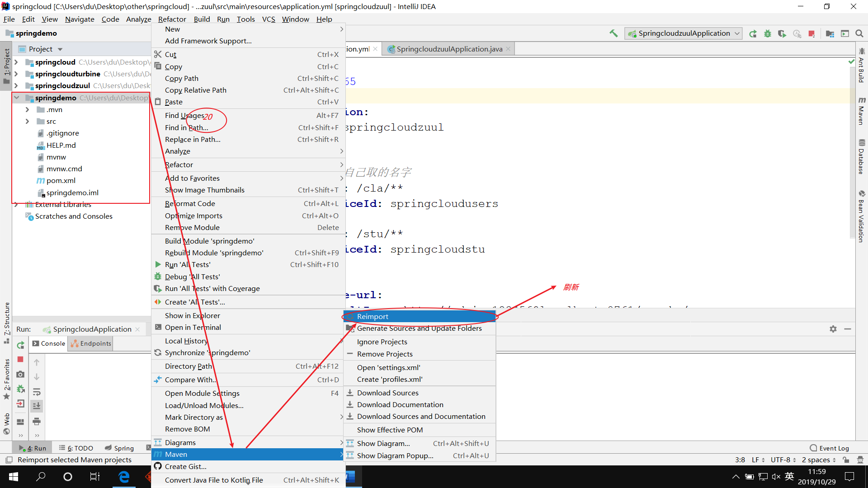This screenshot has height=488, width=868.
Task: Open Windows search from the taskbar
Action: click(41, 477)
